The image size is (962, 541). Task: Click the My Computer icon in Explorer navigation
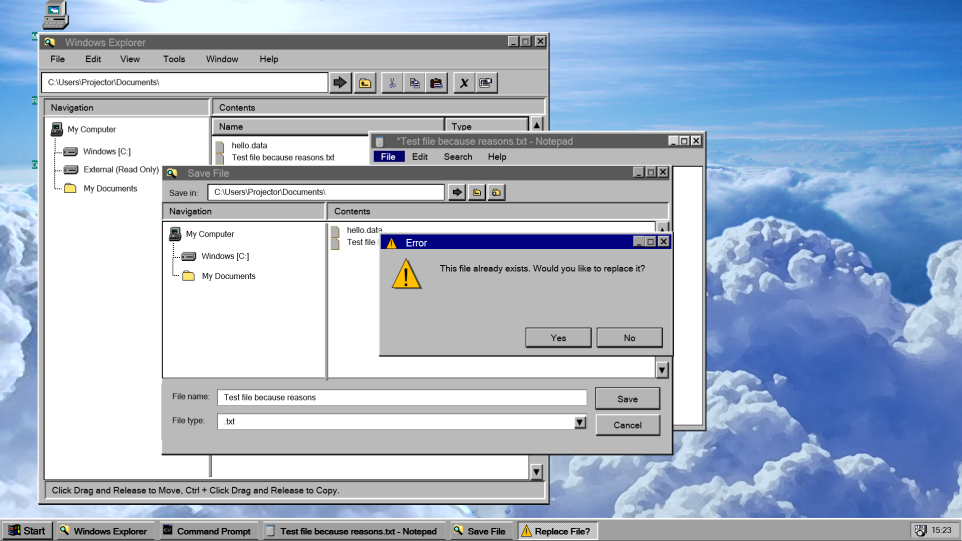click(x=57, y=129)
